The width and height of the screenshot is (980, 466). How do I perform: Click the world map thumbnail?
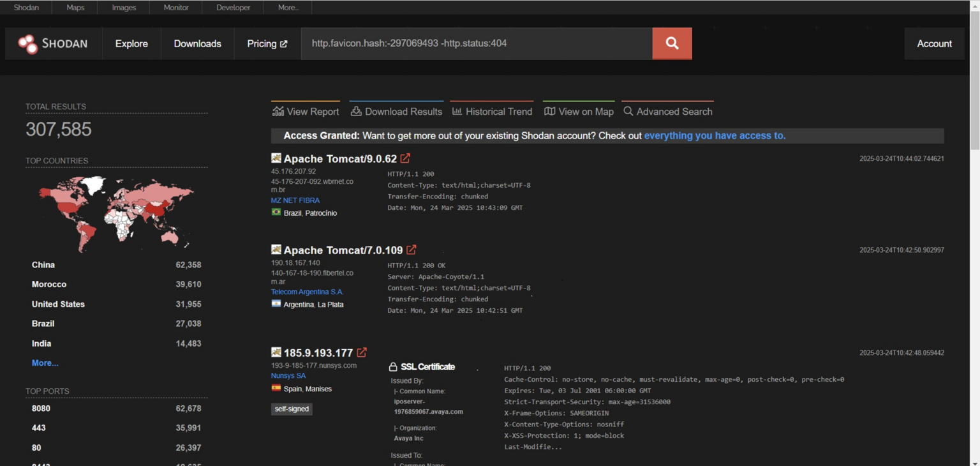coord(116,213)
